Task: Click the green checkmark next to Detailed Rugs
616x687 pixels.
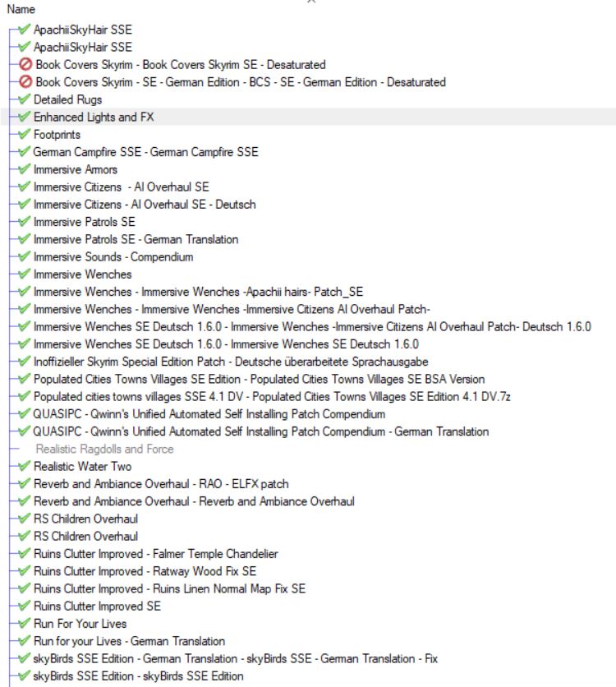Action: [x=25, y=99]
